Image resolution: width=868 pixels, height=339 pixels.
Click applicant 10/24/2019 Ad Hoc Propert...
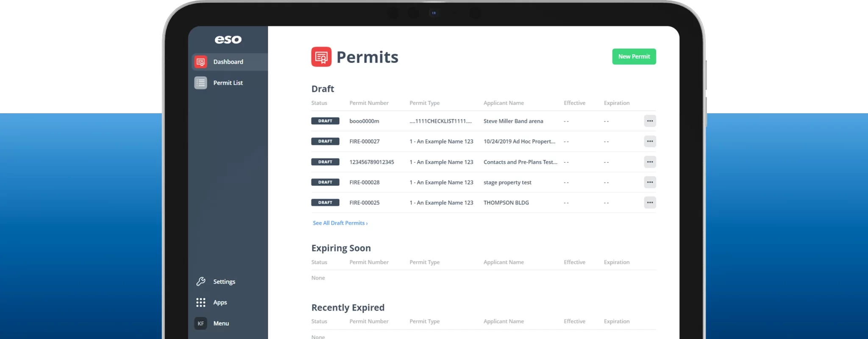click(519, 142)
